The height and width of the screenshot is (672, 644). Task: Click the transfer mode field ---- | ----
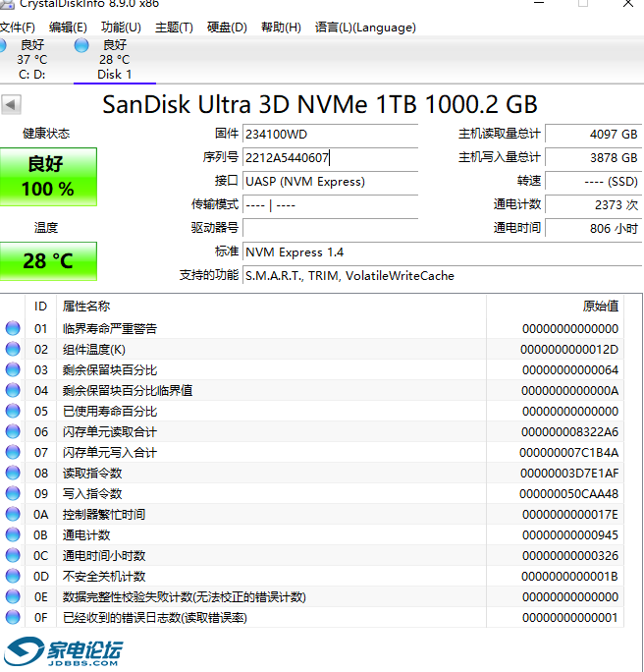coord(330,205)
